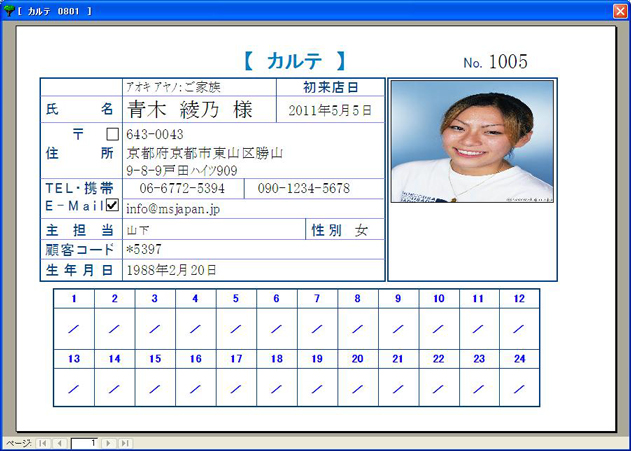The image size is (631, 451).
Task: Click mobile number 090-1234-5678
Action: point(304,188)
